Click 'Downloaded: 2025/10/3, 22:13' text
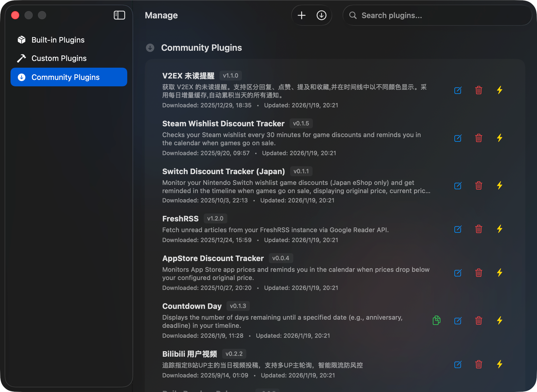Image resolution: width=537 pixels, height=392 pixels. click(x=205, y=200)
